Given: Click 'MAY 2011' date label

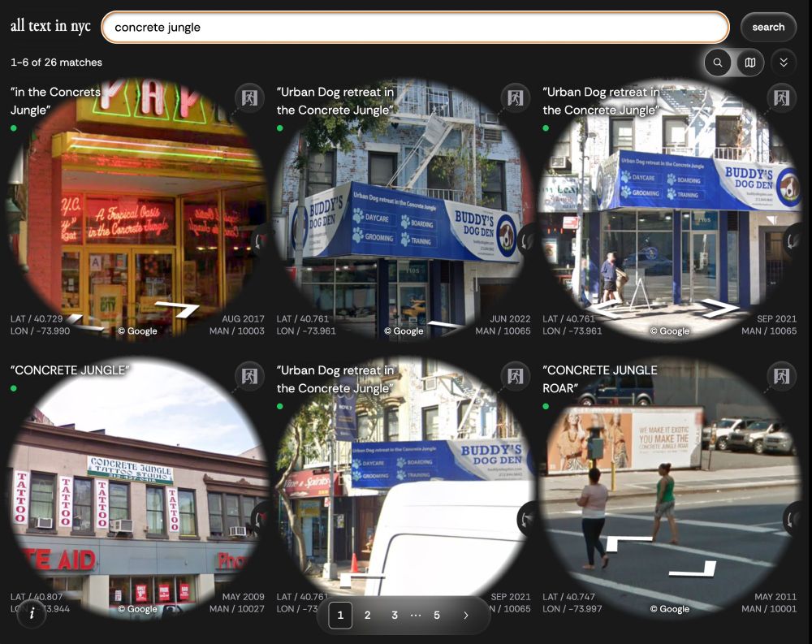Looking at the screenshot, I should click(775, 597).
